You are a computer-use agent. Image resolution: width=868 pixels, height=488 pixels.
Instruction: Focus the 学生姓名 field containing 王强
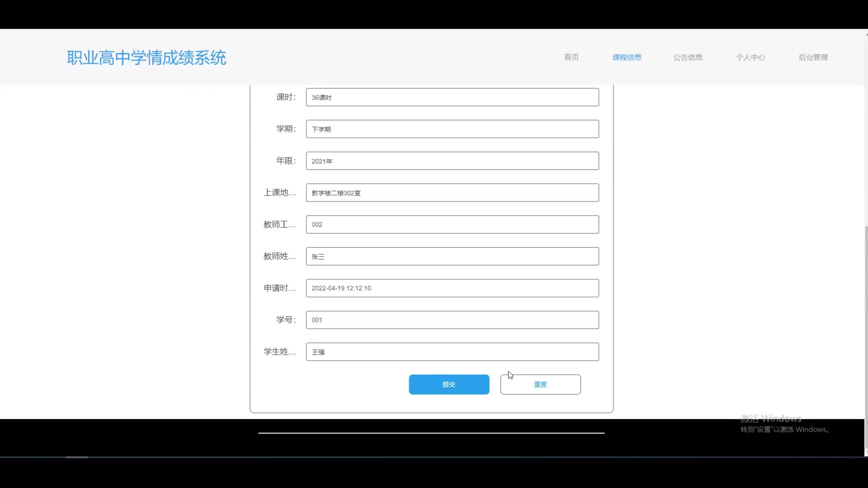pyautogui.click(x=452, y=352)
